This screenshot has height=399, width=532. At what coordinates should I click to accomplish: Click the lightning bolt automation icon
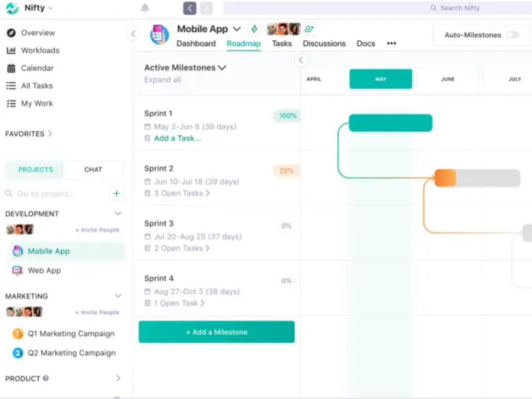point(254,29)
